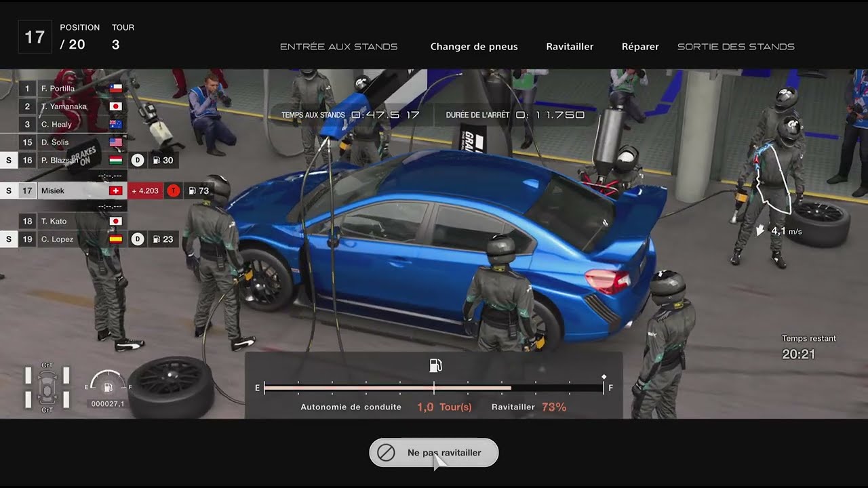
Task: Click the S badge beside position 17
Action: [9, 190]
